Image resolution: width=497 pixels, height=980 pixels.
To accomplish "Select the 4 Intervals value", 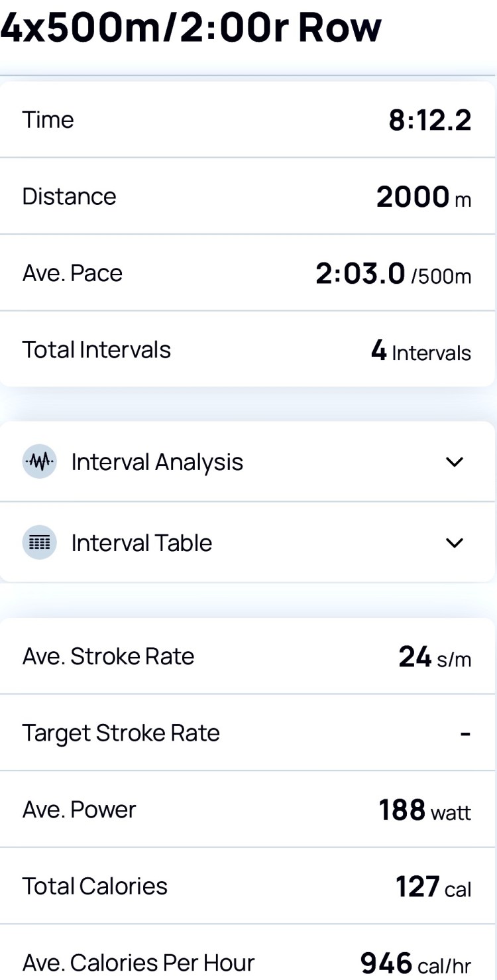I will click(x=421, y=351).
